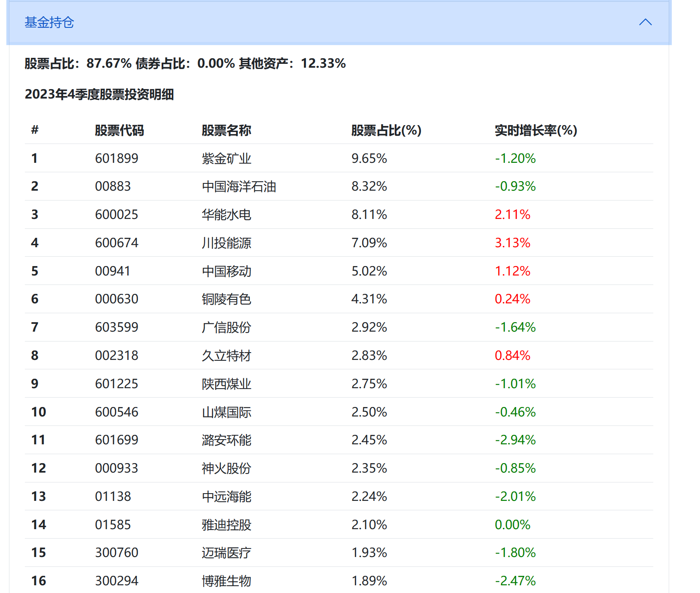700x593 pixels.
Task: Click the 1.12% growth rate value
Action: click(x=513, y=271)
